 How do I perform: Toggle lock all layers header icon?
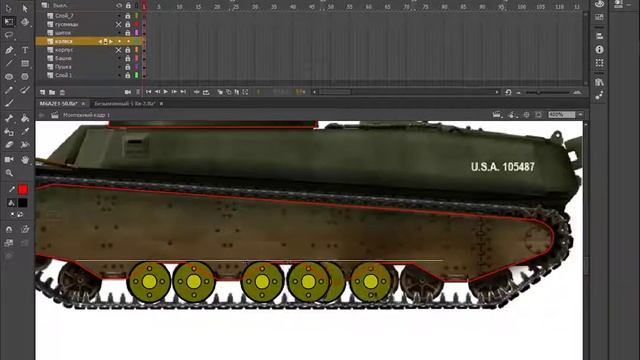point(128,6)
